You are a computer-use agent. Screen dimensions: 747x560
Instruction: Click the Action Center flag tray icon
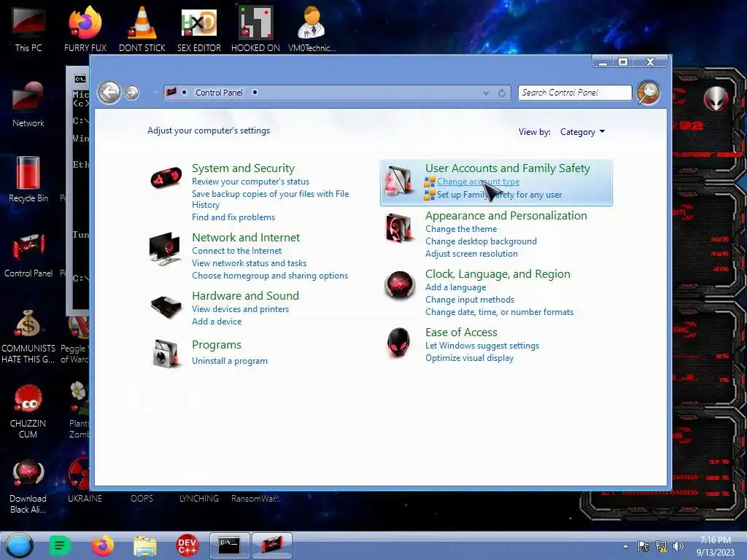(x=643, y=546)
